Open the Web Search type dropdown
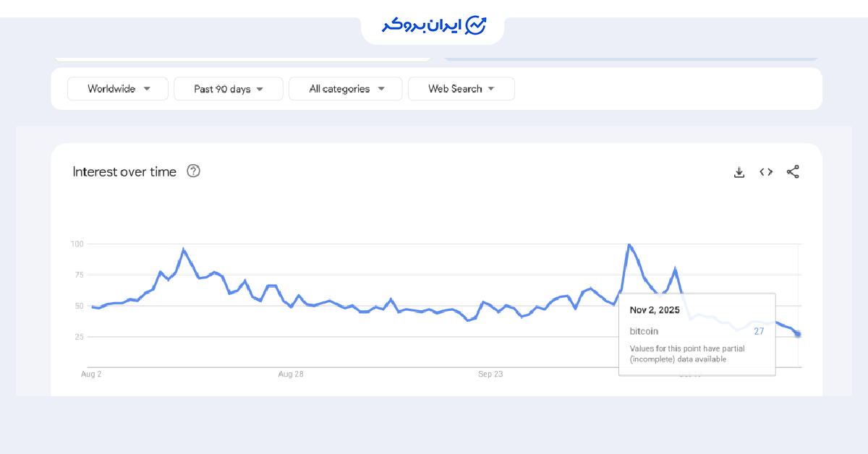868x454 pixels. 461,88
